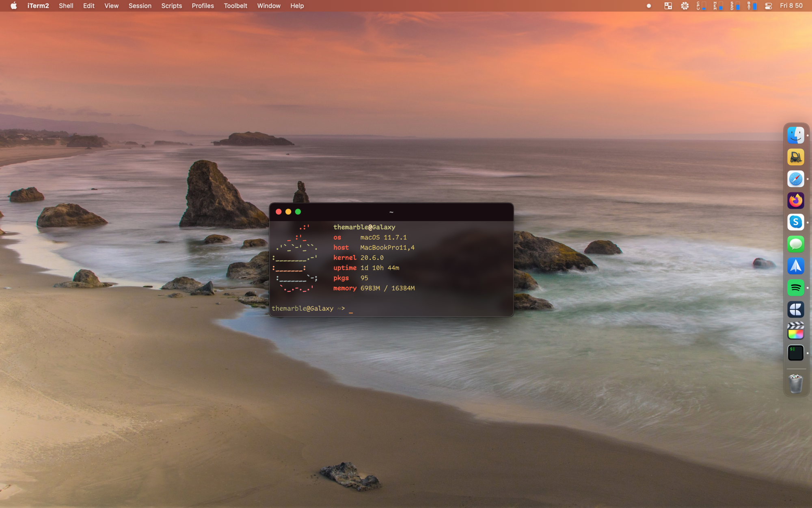Open the Profiles menu
812x508 pixels.
pos(203,6)
